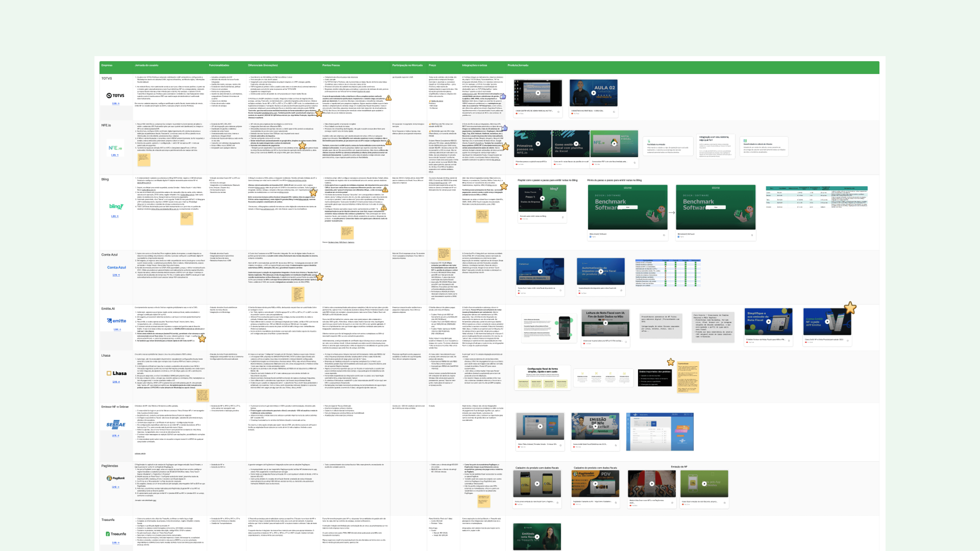Open the Link under the NFE.io logo
Image resolution: width=980 pixels, height=551 pixels.
tap(115, 155)
